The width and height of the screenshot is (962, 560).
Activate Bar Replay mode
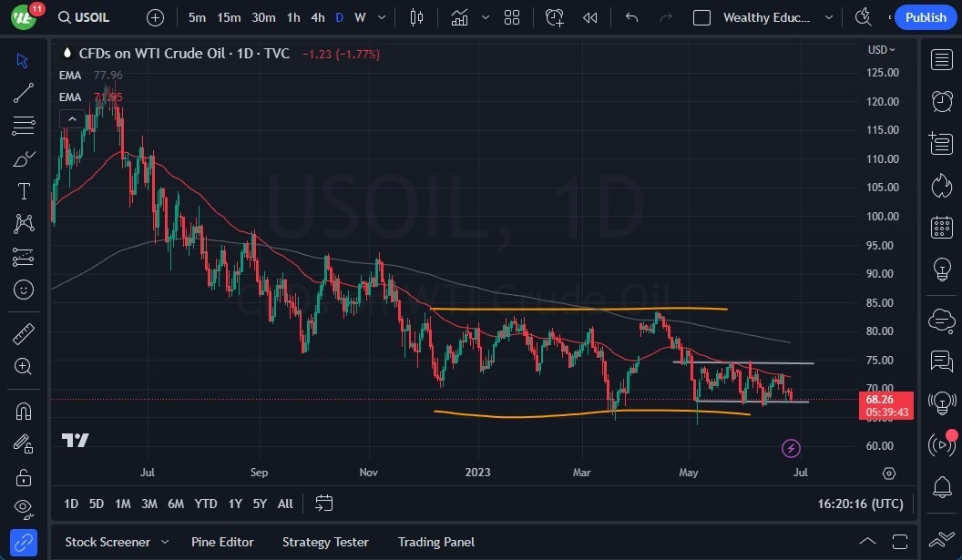[x=589, y=17]
